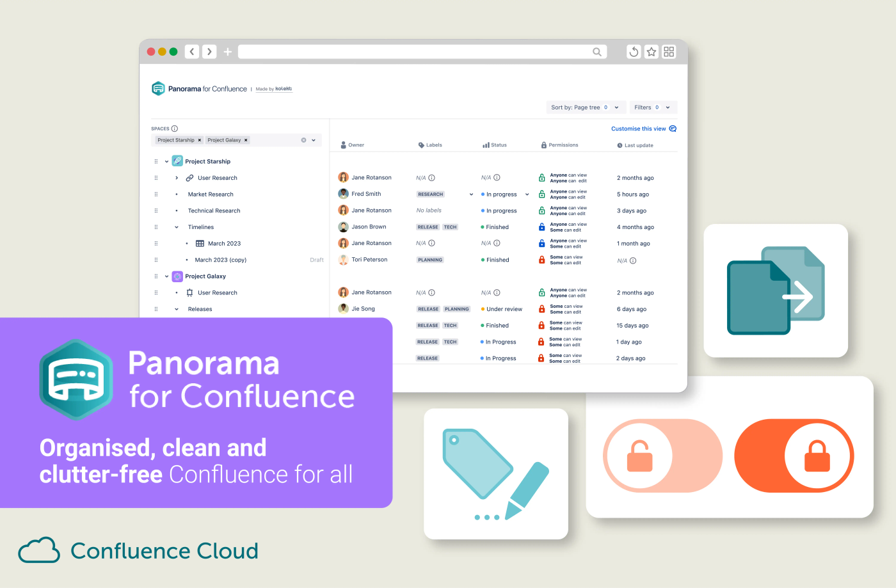Click the 'No labels' cell for Jane Rotanson
The height and width of the screenshot is (588, 896).
[429, 211]
